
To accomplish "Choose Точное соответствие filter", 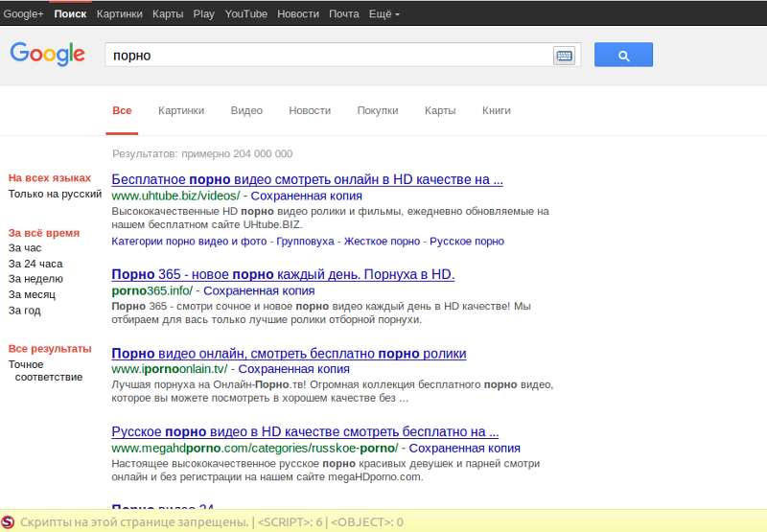I will tap(45, 371).
